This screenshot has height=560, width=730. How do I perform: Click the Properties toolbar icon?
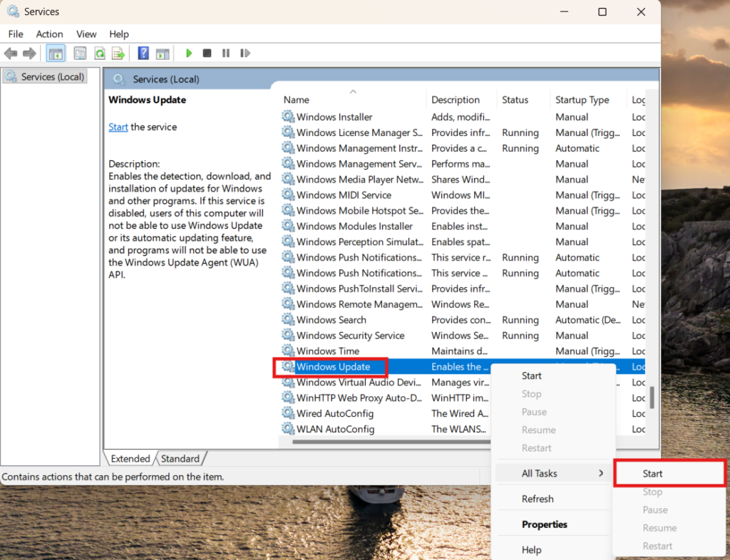point(80,53)
